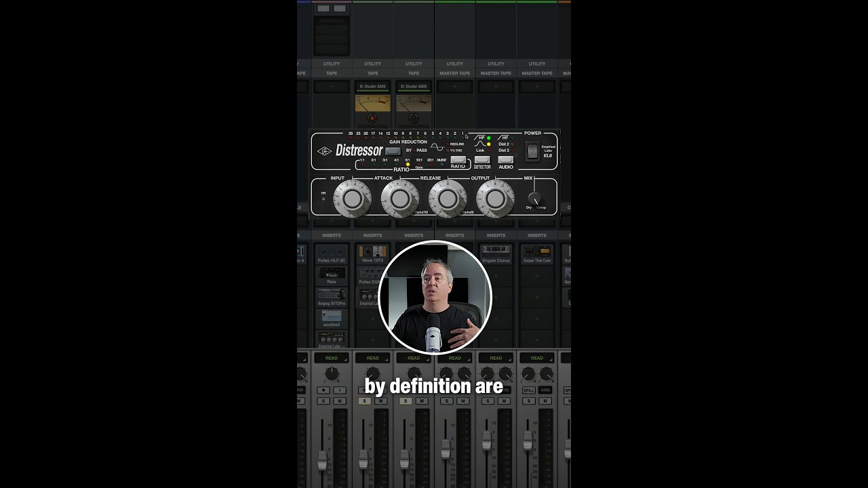The image size is (868, 488).
Task: Open the Pultec EQP insert under Neve 1073
Action: [370, 275]
